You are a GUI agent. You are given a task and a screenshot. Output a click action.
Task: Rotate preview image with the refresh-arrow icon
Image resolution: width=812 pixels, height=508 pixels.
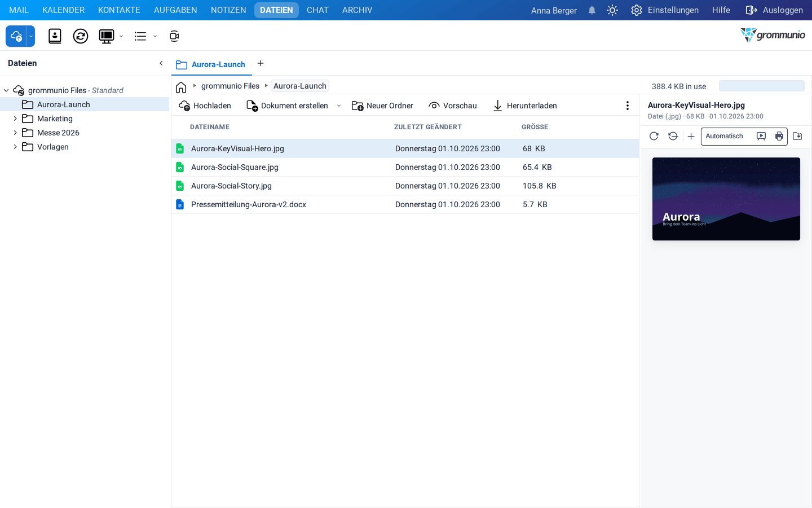pyautogui.click(x=654, y=136)
